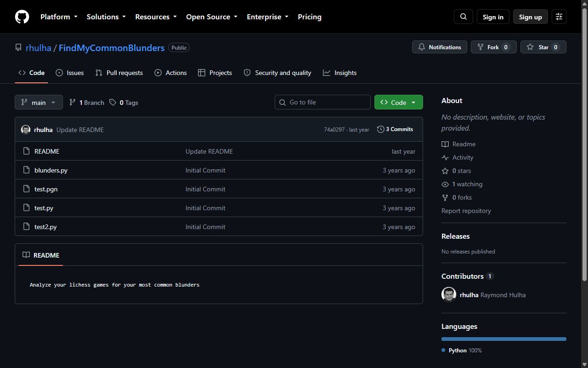Click the Go to file search field
This screenshot has height=368, width=588.
tap(322, 102)
